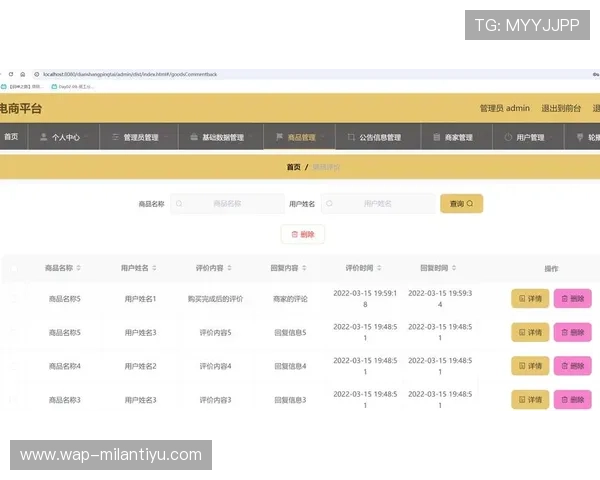Expand the 个人中心 dropdown arrow

[86, 137]
